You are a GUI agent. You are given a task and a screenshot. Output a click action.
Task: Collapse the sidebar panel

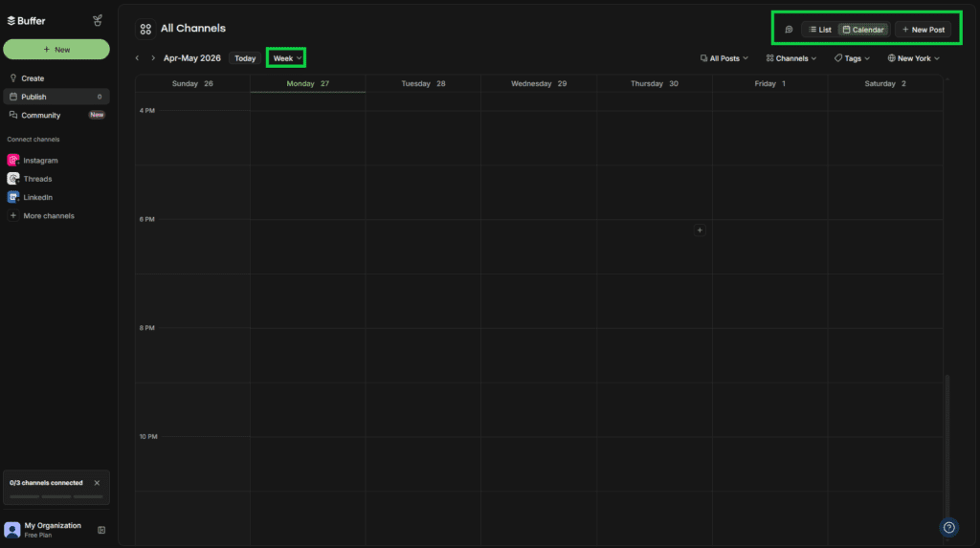point(101,530)
